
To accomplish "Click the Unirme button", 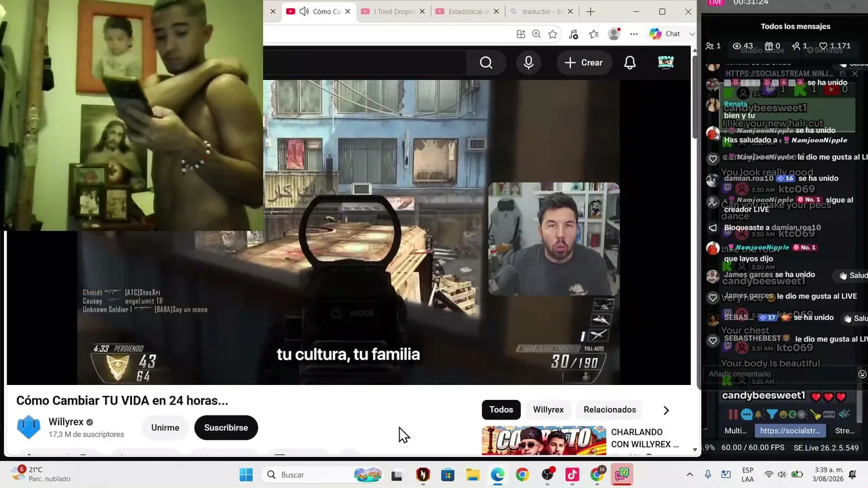I will point(165,428).
